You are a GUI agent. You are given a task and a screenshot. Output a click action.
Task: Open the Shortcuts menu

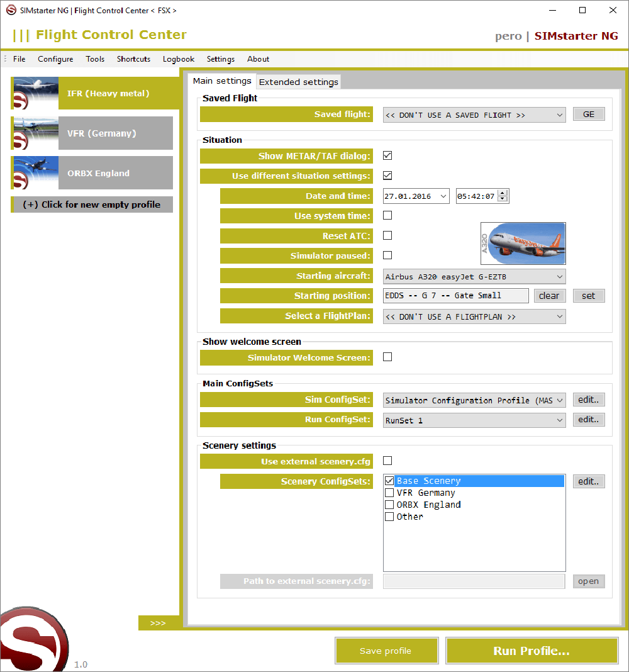tap(134, 59)
